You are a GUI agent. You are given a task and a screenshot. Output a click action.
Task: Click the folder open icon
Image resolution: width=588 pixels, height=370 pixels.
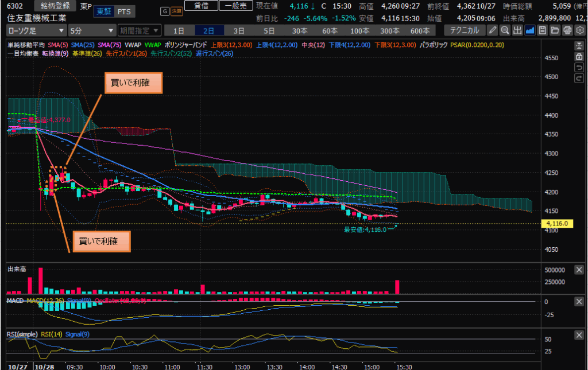click(x=555, y=30)
